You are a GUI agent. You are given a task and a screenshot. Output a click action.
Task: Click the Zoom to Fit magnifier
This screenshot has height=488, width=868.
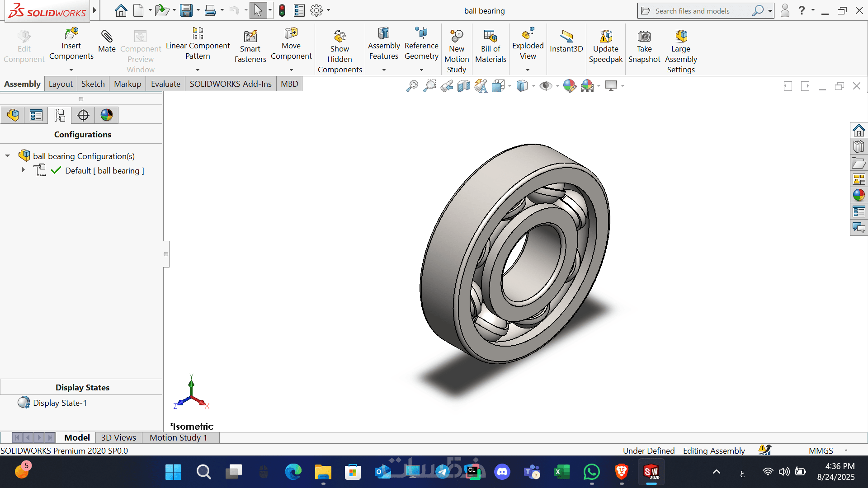412,86
